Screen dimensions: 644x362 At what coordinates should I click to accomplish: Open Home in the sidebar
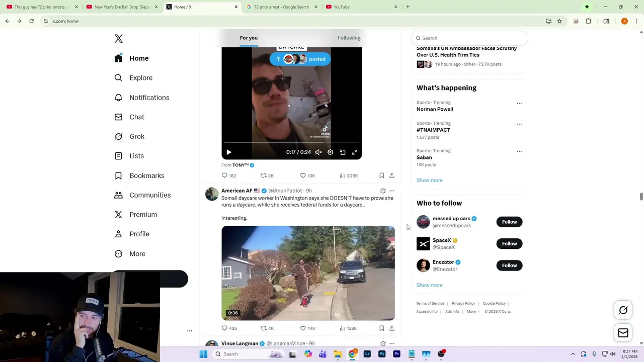131,58
